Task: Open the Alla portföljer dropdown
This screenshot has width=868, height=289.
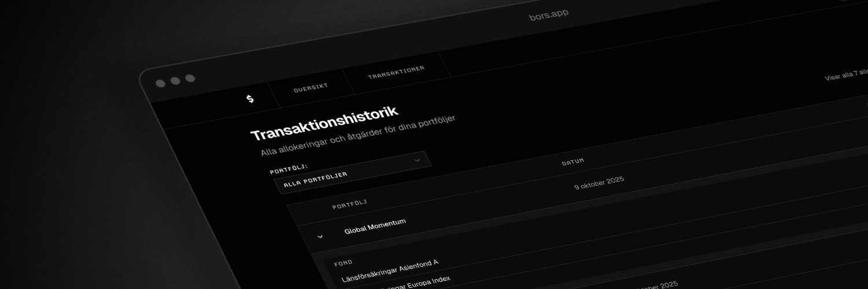Action: 352,172
